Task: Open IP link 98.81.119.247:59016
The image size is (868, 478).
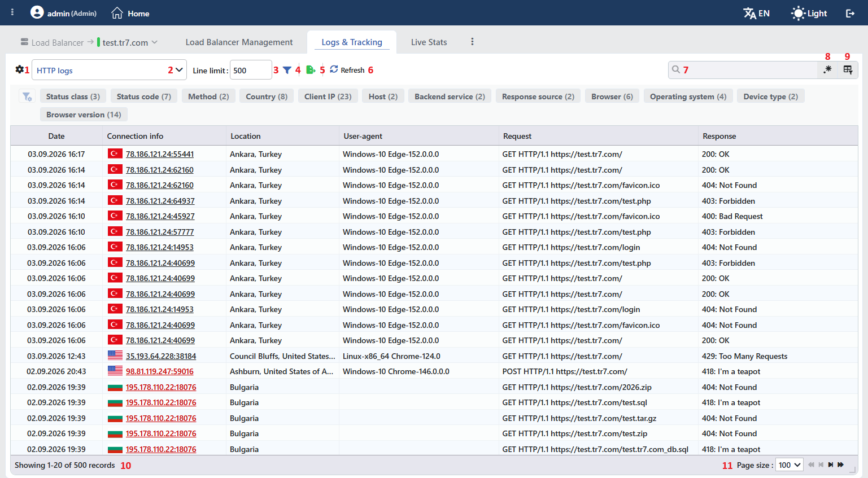Action: point(160,371)
